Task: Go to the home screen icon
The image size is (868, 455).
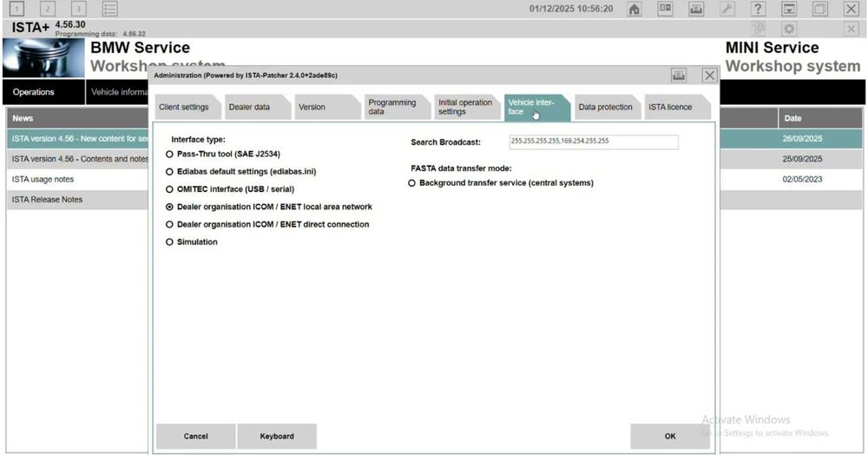Action: pos(635,9)
